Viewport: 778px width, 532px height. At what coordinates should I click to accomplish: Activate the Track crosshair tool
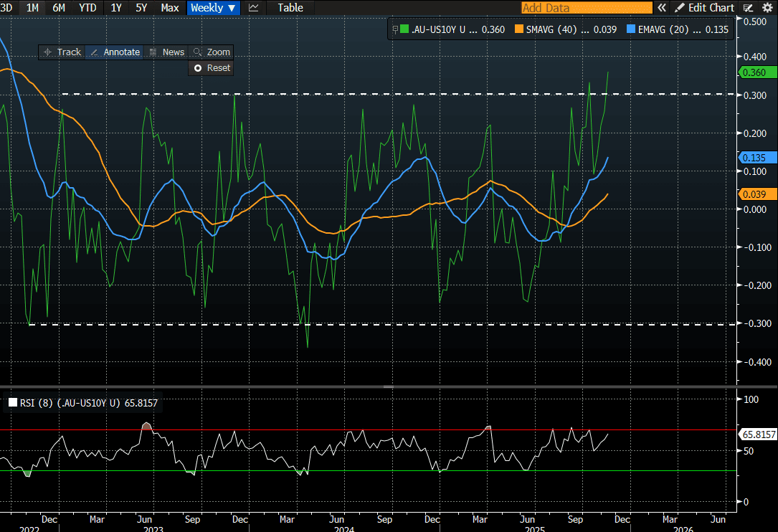click(x=62, y=52)
